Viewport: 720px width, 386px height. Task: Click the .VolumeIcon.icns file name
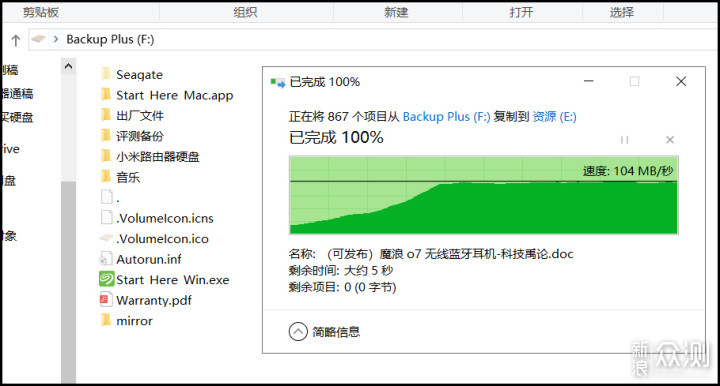pyautogui.click(x=165, y=218)
